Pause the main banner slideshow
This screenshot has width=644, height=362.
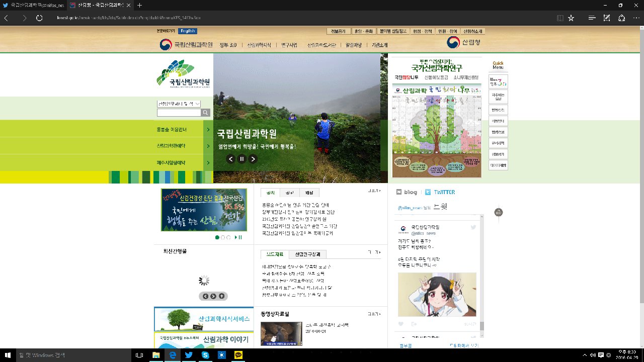[x=242, y=159]
